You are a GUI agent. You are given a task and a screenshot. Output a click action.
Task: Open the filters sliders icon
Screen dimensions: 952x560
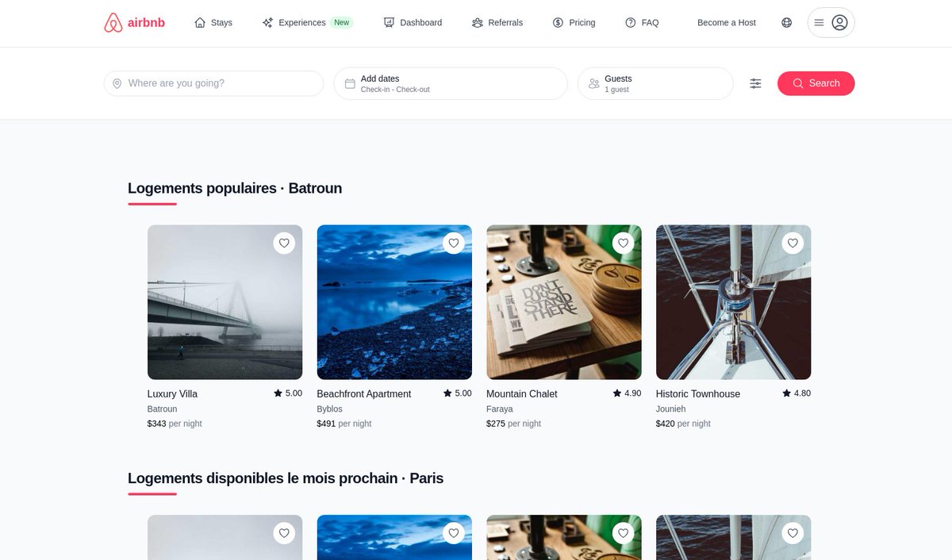[755, 83]
